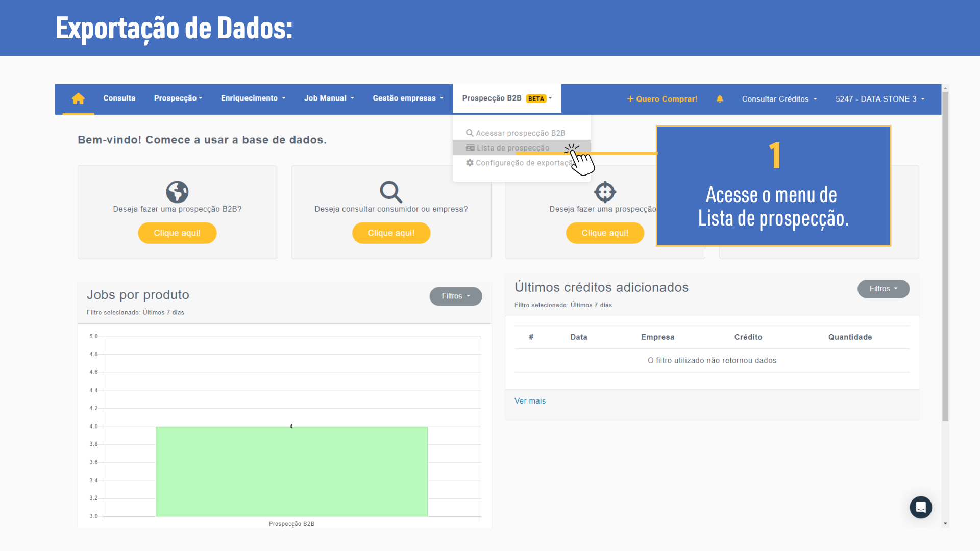This screenshot has width=980, height=551.
Task: Click the magnifying glass consult icon
Action: pos(391,192)
